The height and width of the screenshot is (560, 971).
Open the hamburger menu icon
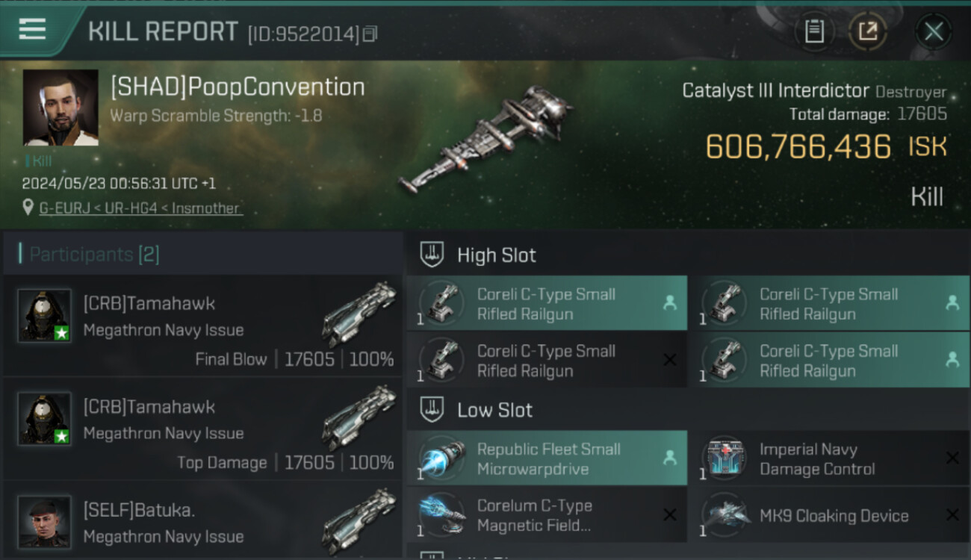[x=32, y=30]
